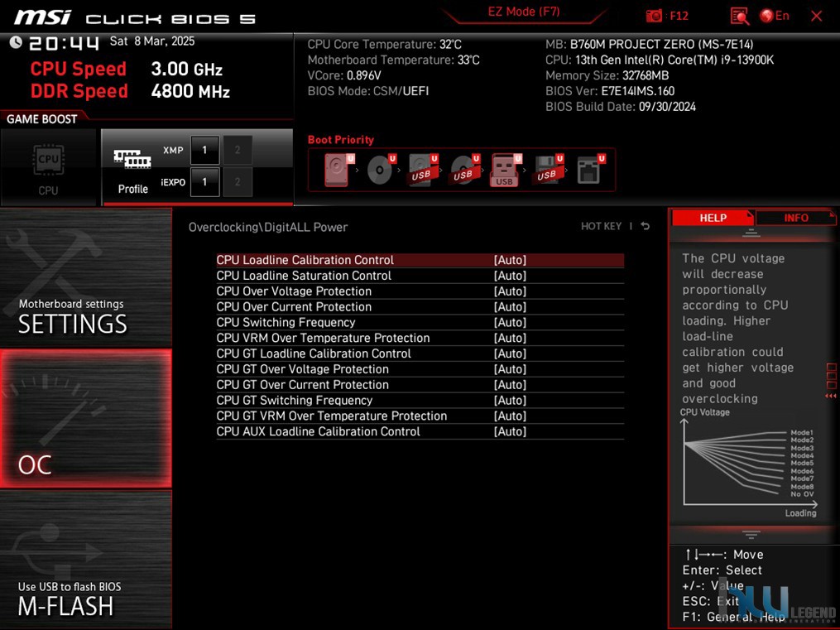Select the USB key boot device icon
The width and height of the screenshot is (840, 630).
(x=505, y=169)
